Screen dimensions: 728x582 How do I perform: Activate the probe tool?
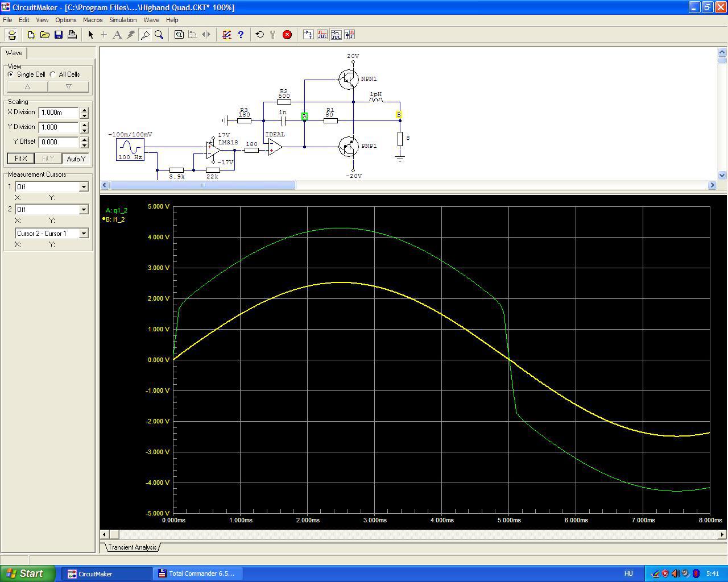145,35
